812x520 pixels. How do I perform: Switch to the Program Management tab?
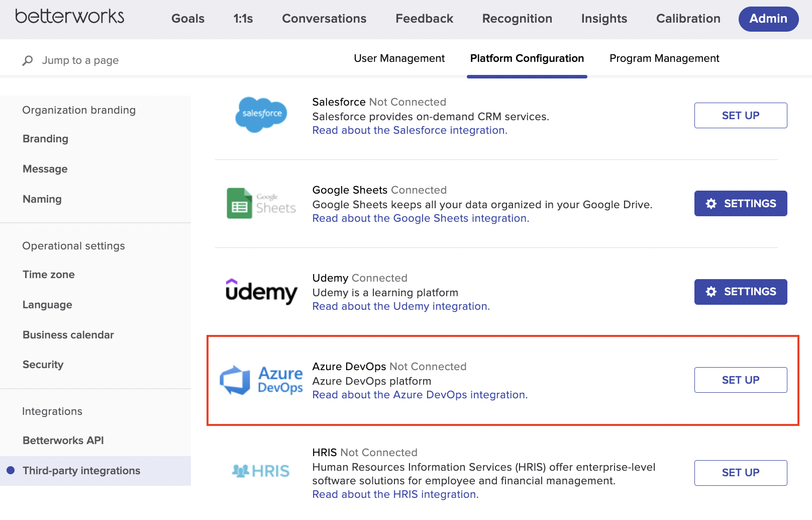(664, 58)
